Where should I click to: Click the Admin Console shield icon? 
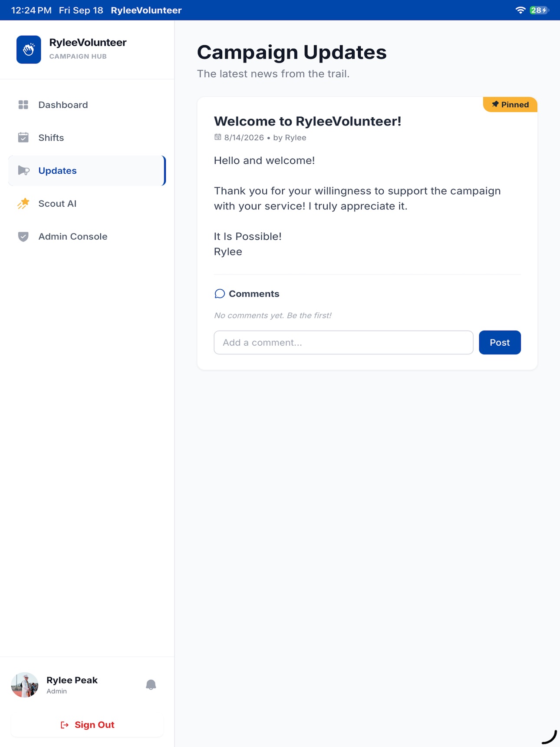point(23,236)
